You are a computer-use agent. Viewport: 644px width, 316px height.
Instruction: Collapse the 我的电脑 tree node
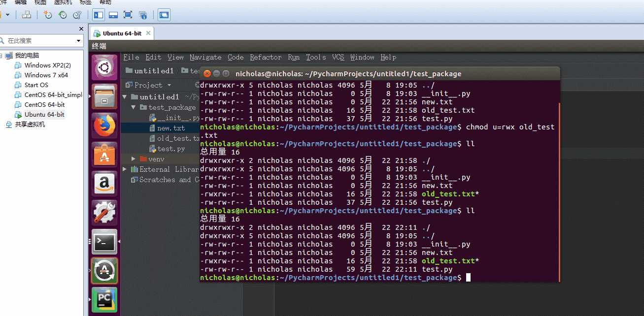point(1,55)
